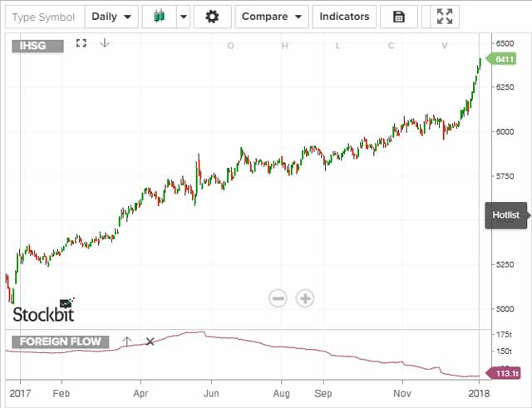The width and height of the screenshot is (532, 408).
Task: Click the Stockbit logo
Action: point(43,312)
